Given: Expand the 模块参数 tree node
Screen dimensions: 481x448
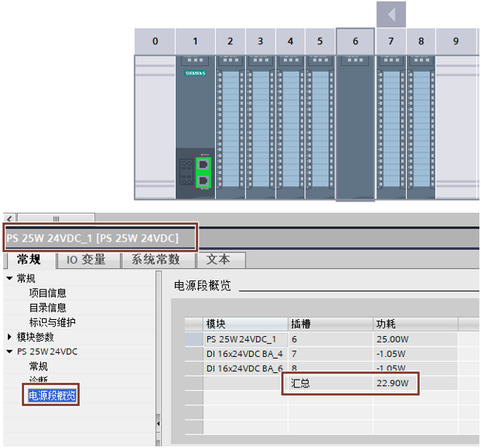Looking at the screenshot, I should point(10,337).
